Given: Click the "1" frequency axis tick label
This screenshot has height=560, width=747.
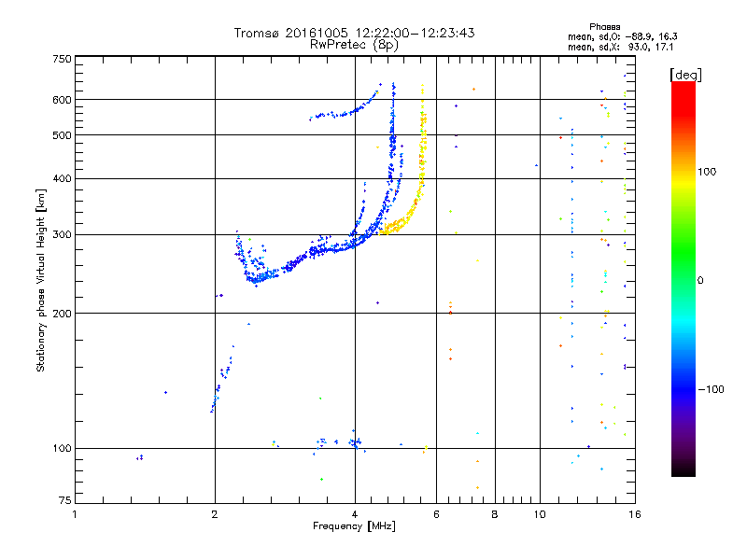Looking at the screenshot, I should point(75,514).
